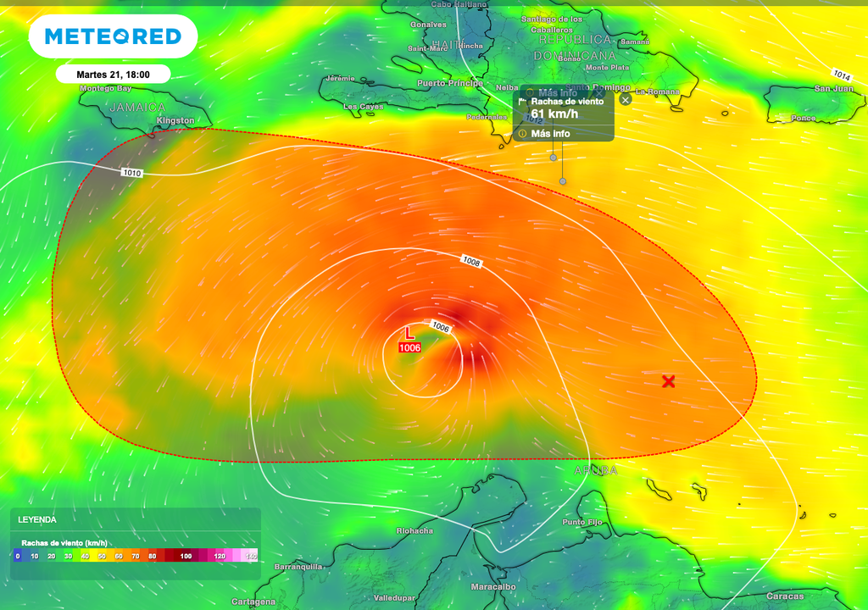Viewport: 868px width, 610px height.
Task: Click the red 1006 pressure label under L
Action: pos(409,347)
